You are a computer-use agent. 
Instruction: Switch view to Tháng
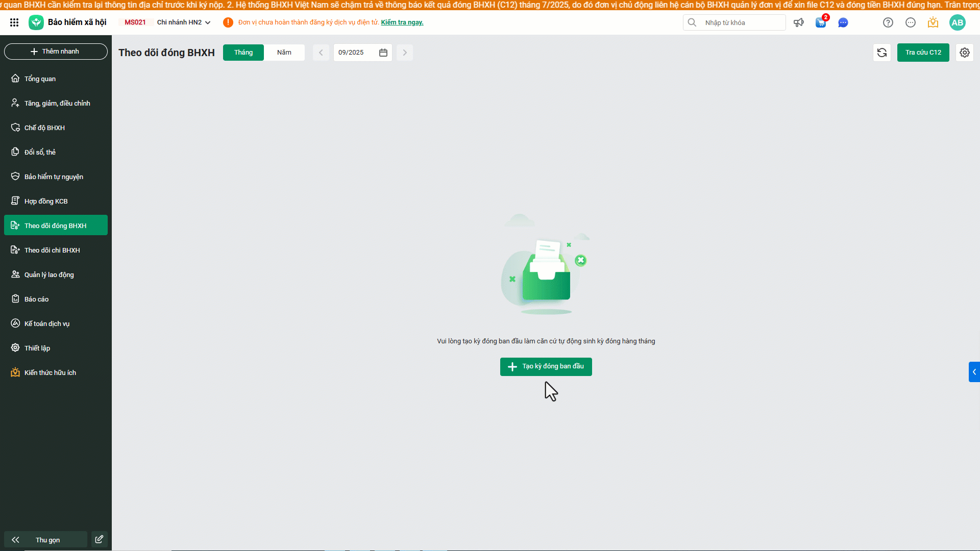click(x=243, y=53)
